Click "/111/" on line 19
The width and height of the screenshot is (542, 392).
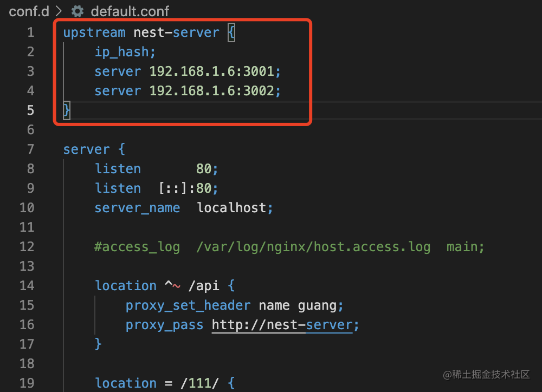(x=200, y=383)
